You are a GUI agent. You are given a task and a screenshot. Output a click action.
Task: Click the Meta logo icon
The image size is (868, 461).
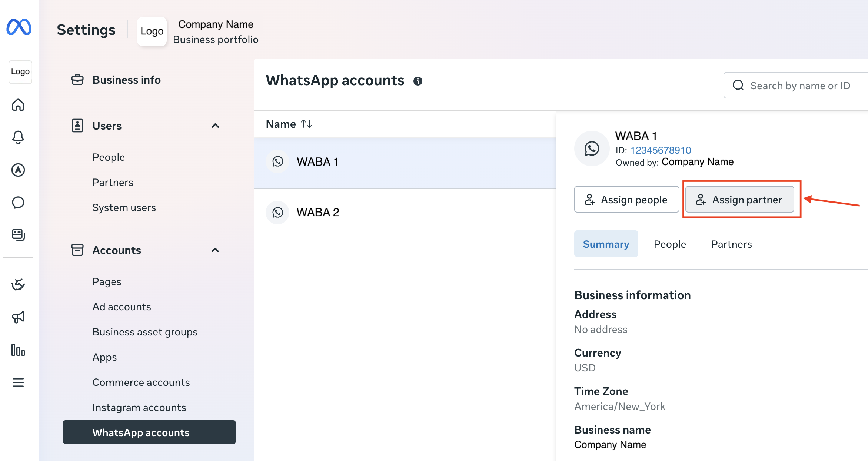point(19,27)
